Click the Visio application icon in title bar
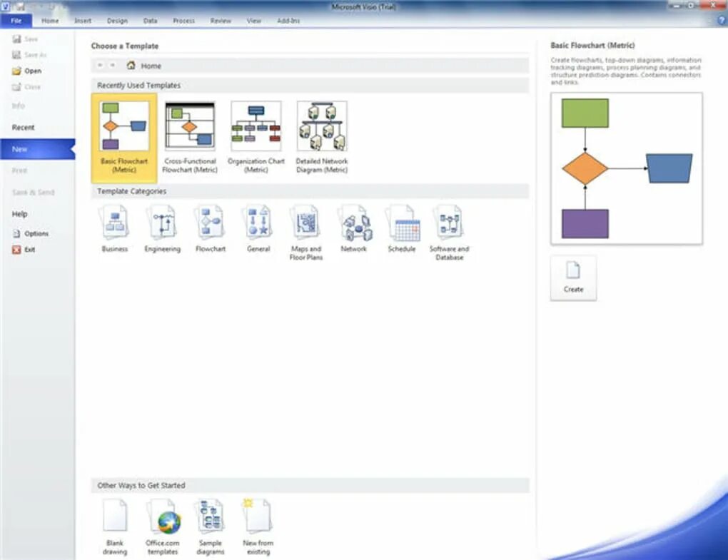Image resolution: width=728 pixels, height=560 pixels. [6, 6]
